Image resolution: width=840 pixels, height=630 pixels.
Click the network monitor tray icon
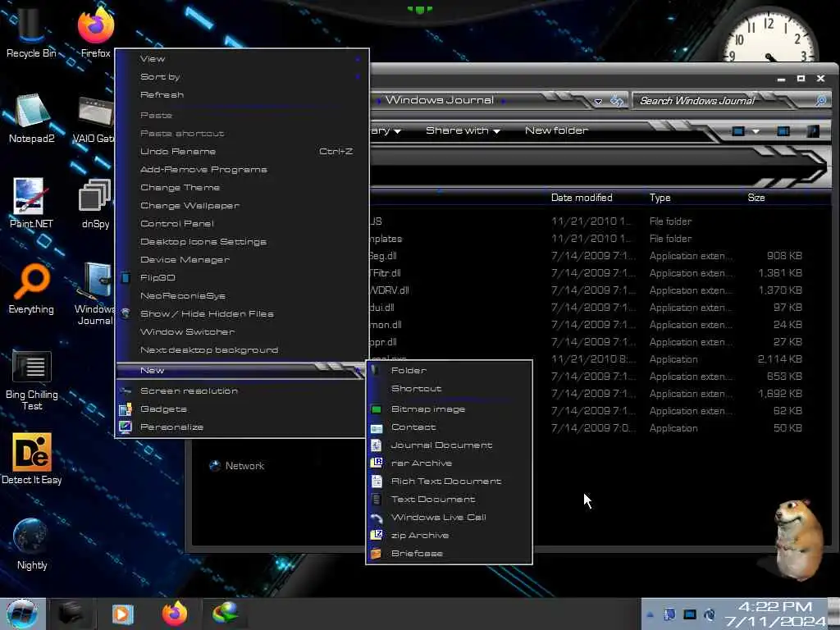[689, 614]
